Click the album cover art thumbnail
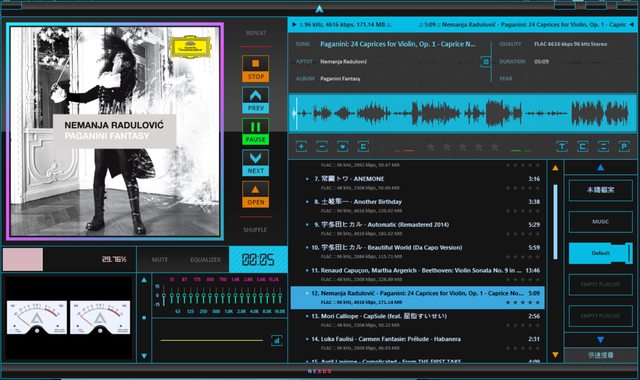The width and height of the screenshot is (640, 380). 115,131
